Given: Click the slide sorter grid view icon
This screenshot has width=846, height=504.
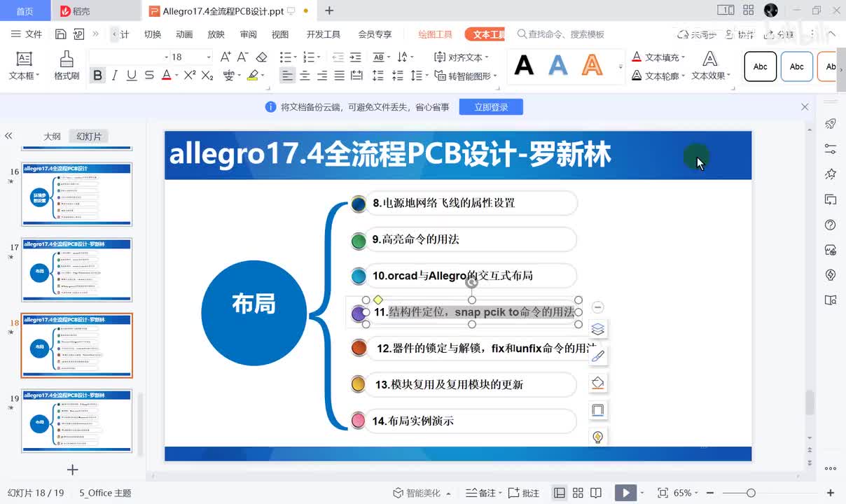Looking at the screenshot, I should [578, 493].
